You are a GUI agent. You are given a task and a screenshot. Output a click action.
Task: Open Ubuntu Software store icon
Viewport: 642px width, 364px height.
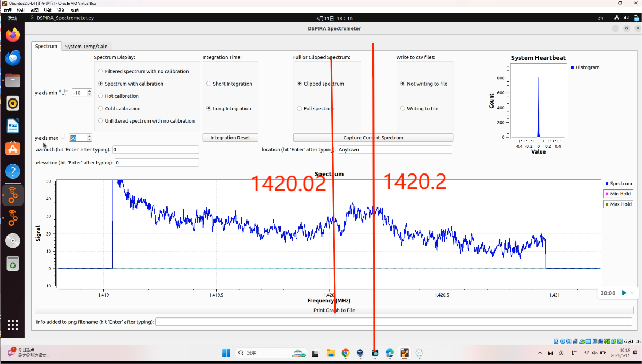tap(13, 149)
